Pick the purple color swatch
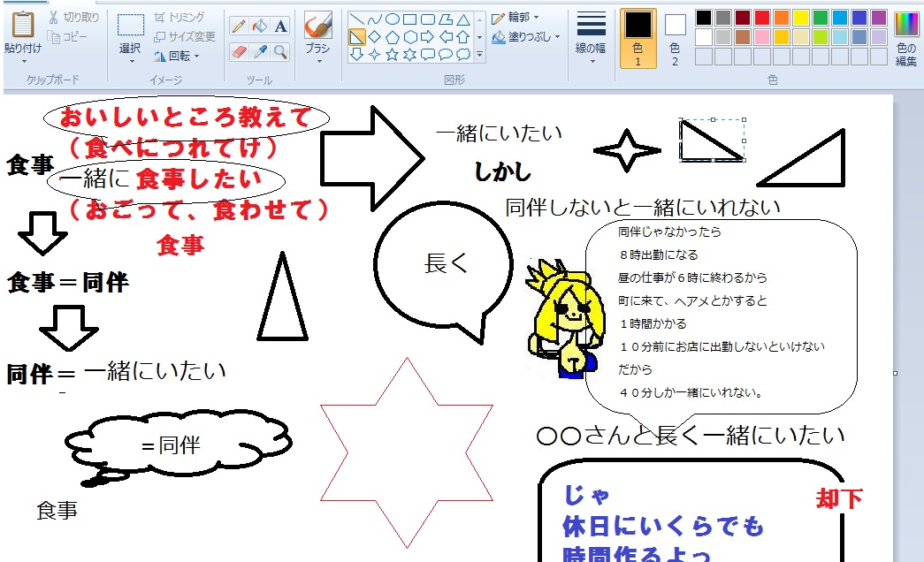Image resolution: width=924 pixels, height=562 pixels. coord(879,18)
